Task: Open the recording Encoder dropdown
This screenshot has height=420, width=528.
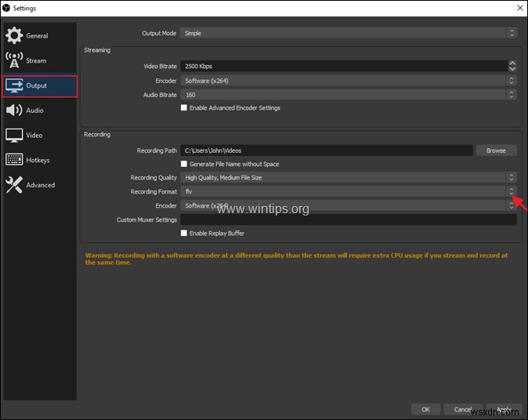Action: [x=348, y=205]
